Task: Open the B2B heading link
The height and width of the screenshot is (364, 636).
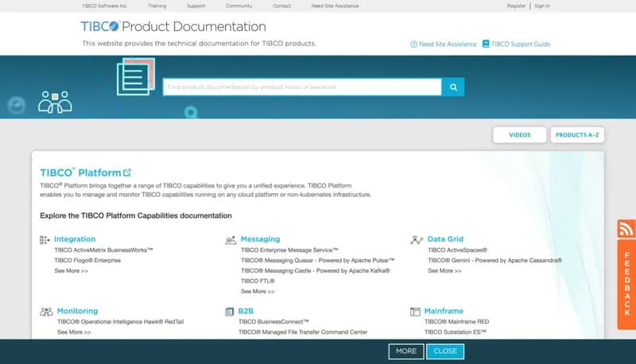Action: 246,311
